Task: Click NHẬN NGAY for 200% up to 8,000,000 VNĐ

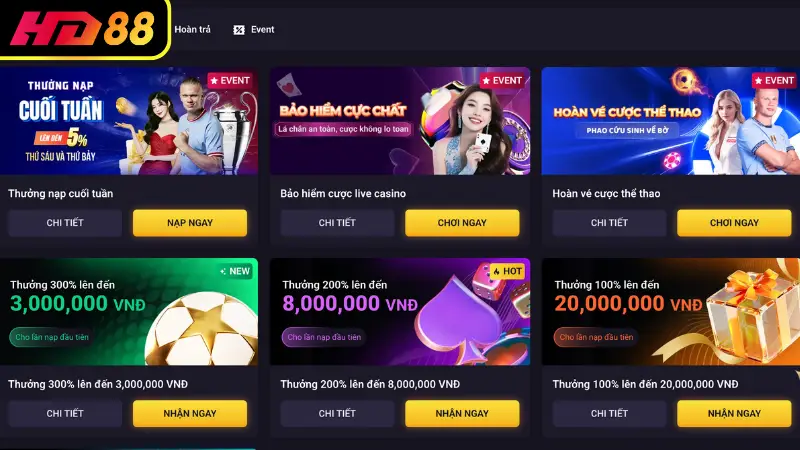Action: tap(462, 414)
